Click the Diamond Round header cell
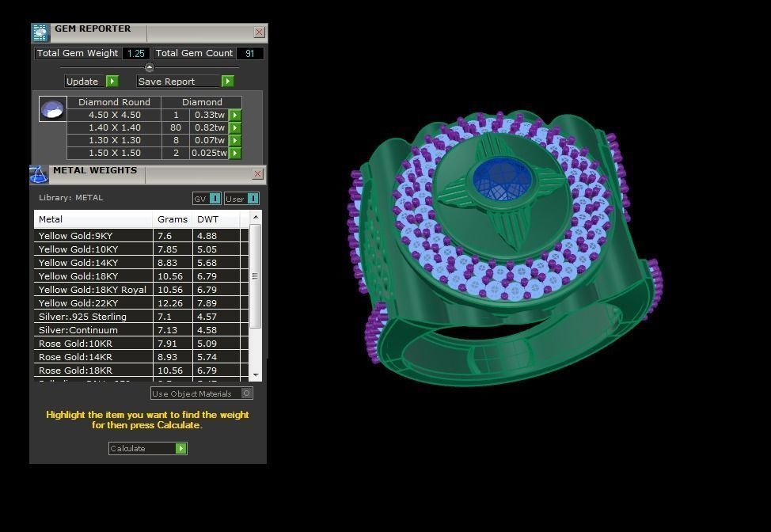Screen dimensions: 771x532 pyautogui.click(x=114, y=102)
